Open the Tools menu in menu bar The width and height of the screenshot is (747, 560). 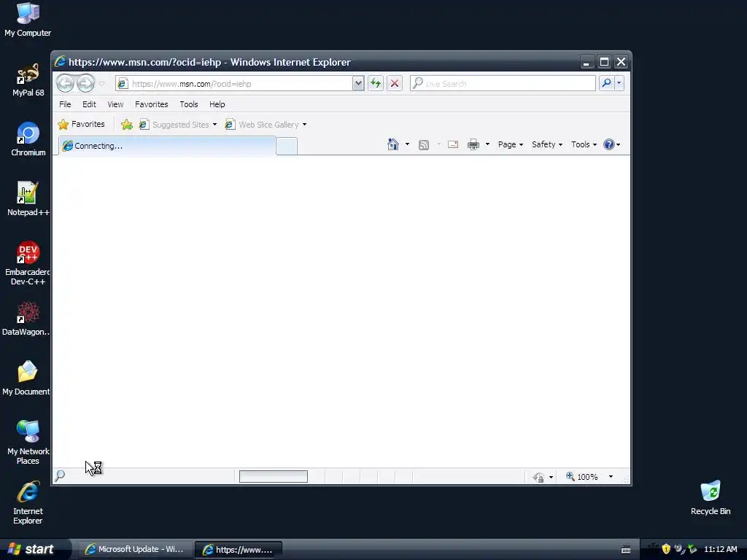(189, 104)
